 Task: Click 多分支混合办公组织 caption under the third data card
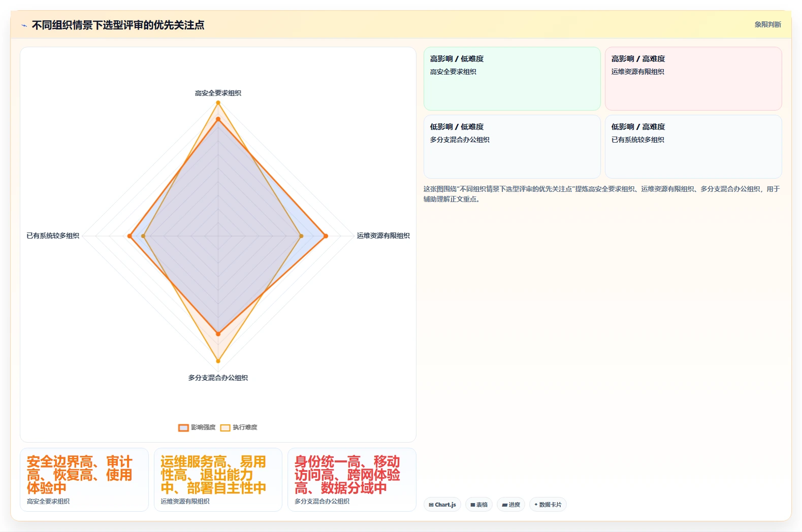pos(322,501)
